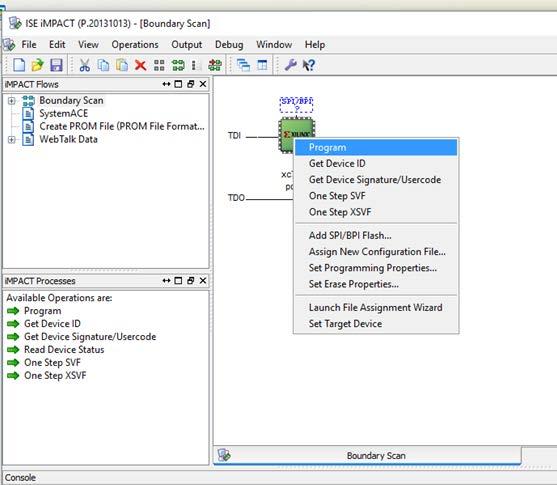Choose Add SPI/BPI Flash... context entry
This screenshot has width=557, height=485.
tap(376, 236)
